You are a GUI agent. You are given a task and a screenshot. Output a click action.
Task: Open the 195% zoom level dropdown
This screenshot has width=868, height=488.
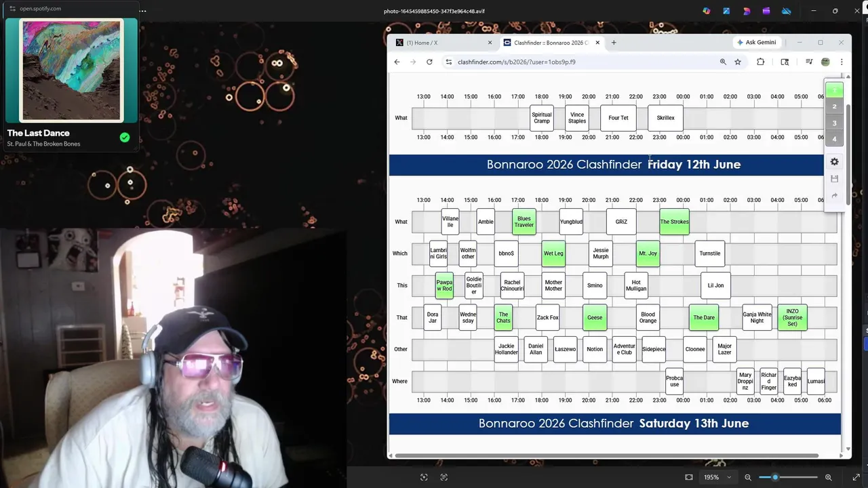[717, 477]
